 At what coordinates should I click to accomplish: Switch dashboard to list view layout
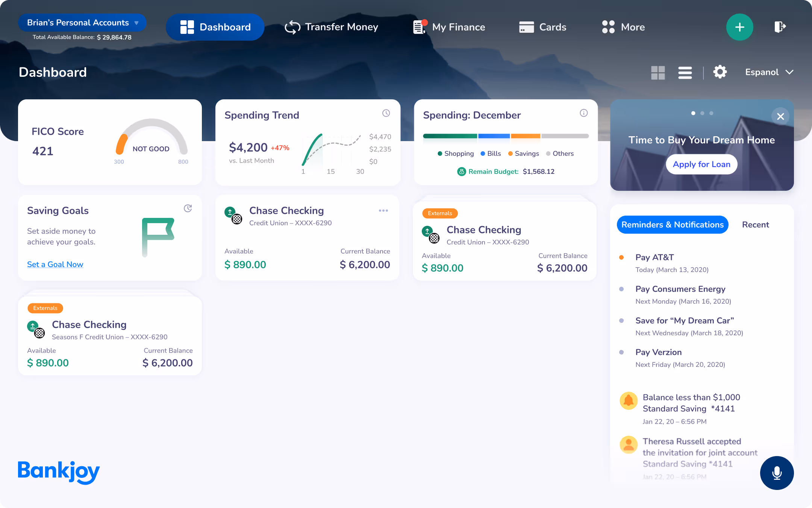[685, 72]
